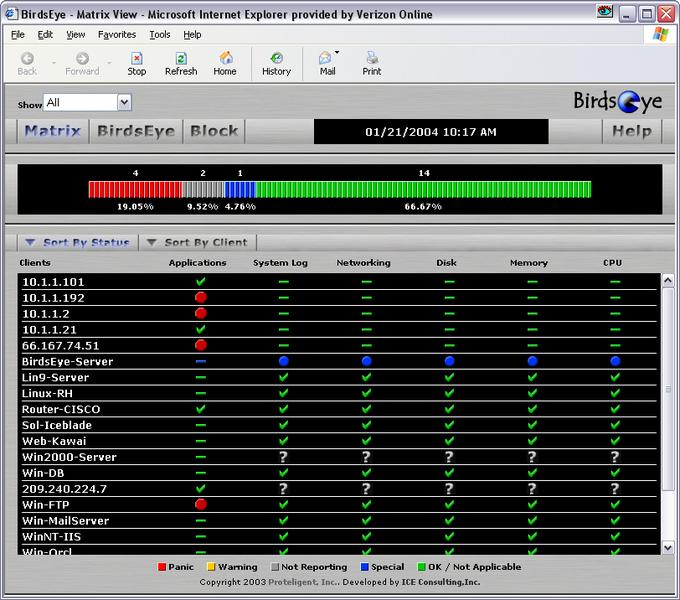The image size is (680, 600).
Task: Select Sort By Client tab
Action: (197, 242)
